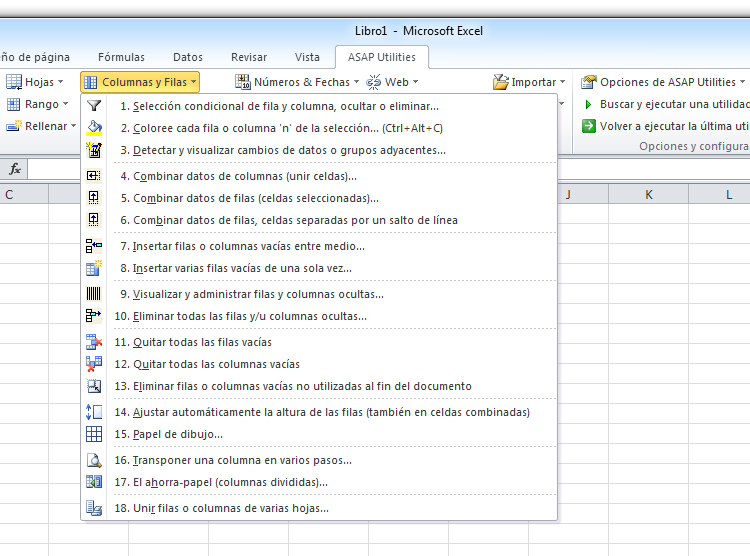The image size is (750, 556).
Task: Click the merge rows with line break icon
Action: (x=94, y=220)
